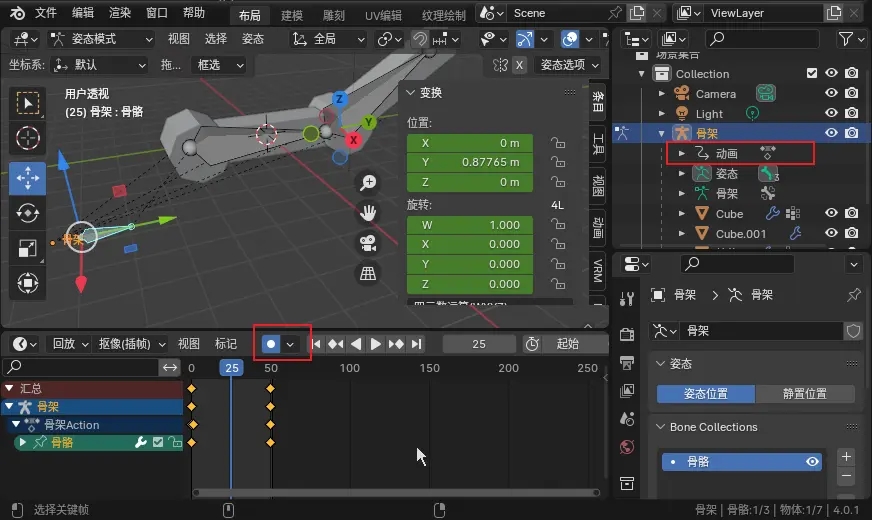This screenshot has width=872, height=520.
Task: Select the Move tool in the viewport toolbar
Action: pos(28,178)
